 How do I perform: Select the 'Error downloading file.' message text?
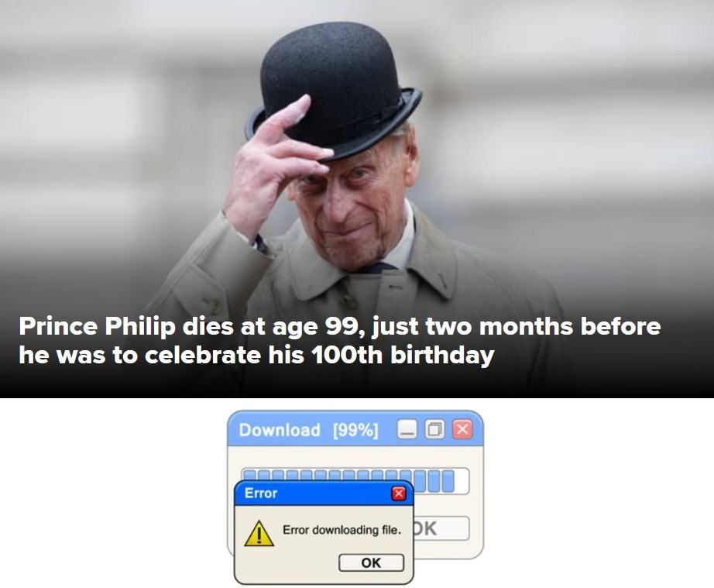(x=342, y=530)
